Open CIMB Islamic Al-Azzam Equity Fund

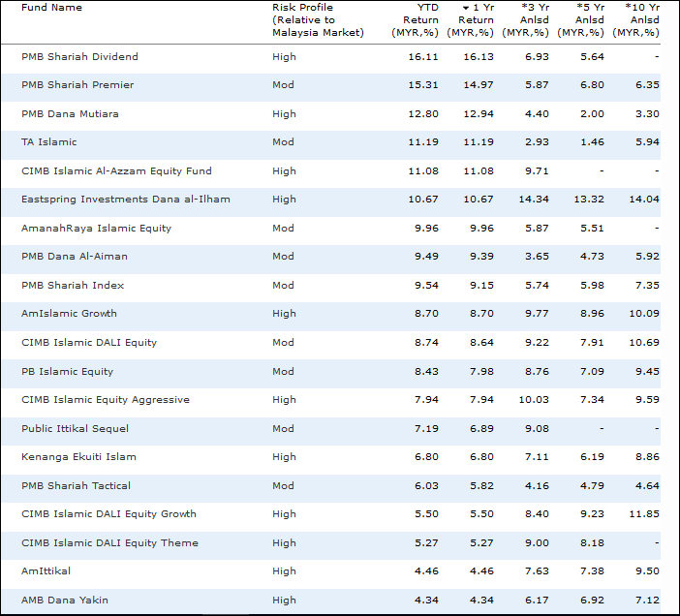coord(116,171)
